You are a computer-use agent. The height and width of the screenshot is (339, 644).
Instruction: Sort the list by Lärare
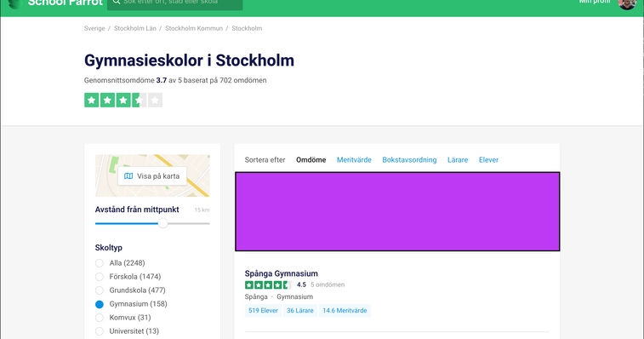(x=458, y=159)
